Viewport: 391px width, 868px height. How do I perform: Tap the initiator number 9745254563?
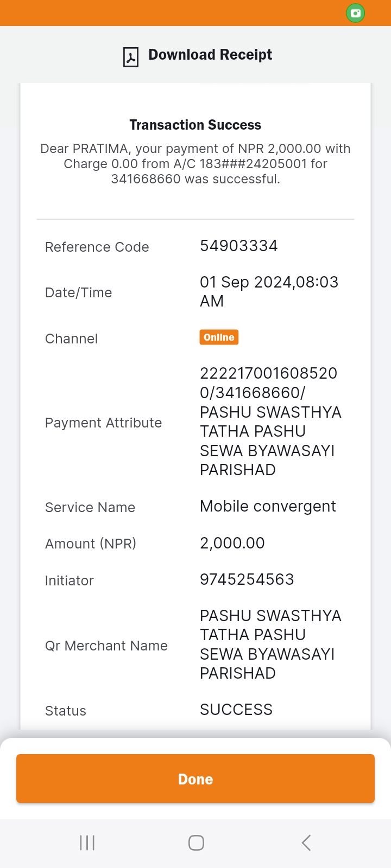[x=247, y=579]
